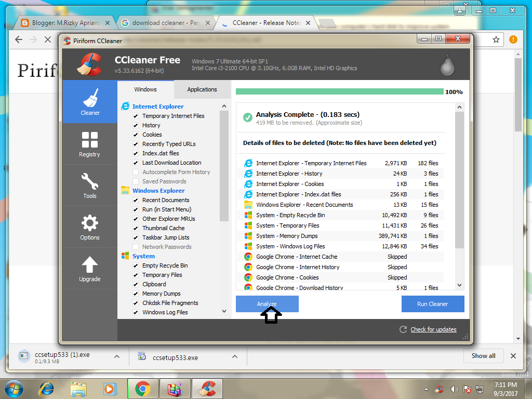Click the cleaner options list scrollbar

coord(224,166)
